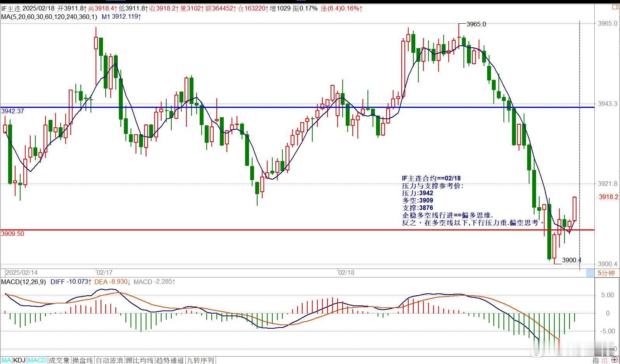Viewport: 620px width, 364px height.
Task: Click the 3965.0 high price label on the chart
Action: (476, 24)
